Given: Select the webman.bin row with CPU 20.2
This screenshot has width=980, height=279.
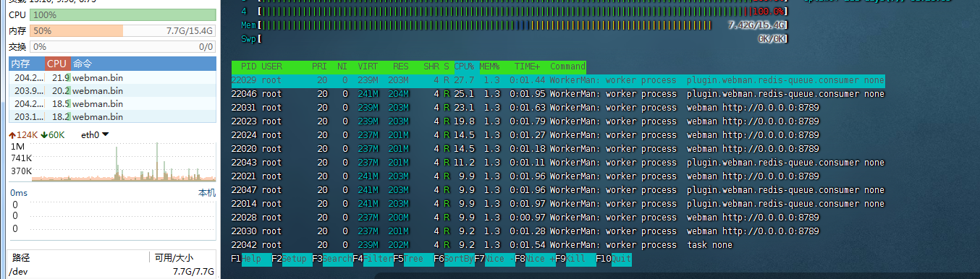Looking at the screenshot, I should click(112, 90).
